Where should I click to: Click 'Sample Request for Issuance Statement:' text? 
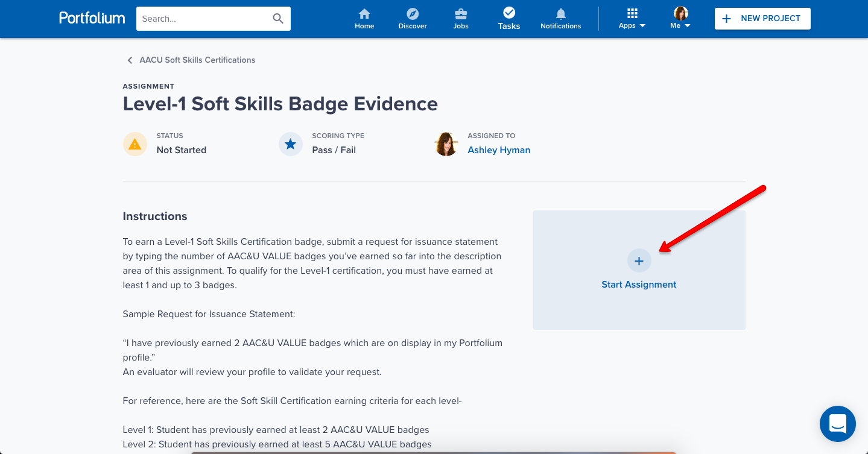tap(209, 314)
